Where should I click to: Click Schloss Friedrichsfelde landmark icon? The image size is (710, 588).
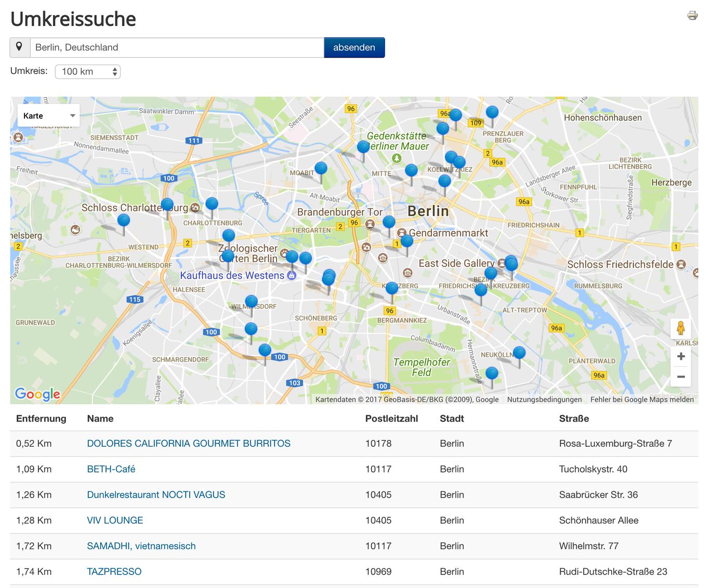click(681, 264)
